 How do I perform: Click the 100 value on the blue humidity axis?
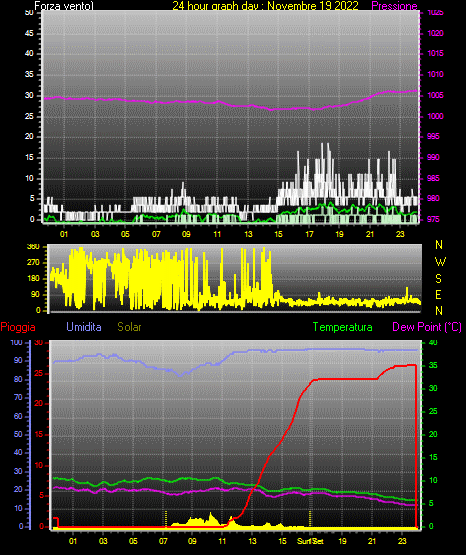tap(16, 342)
